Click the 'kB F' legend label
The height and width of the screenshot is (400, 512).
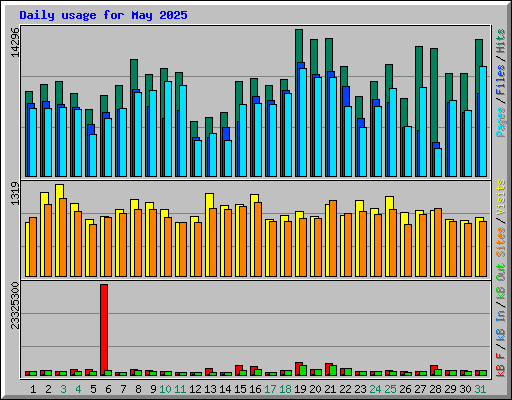pyautogui.click(x=501, y=365)
